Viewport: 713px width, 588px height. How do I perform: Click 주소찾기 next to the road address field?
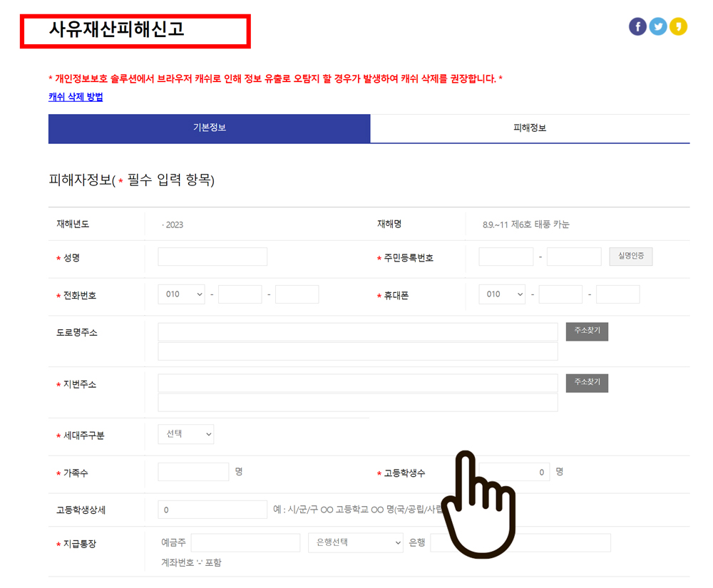586,331
